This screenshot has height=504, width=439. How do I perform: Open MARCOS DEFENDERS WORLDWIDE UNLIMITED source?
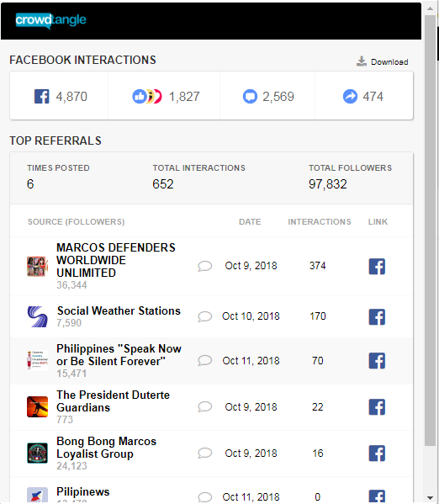click(x=116, y=260)
